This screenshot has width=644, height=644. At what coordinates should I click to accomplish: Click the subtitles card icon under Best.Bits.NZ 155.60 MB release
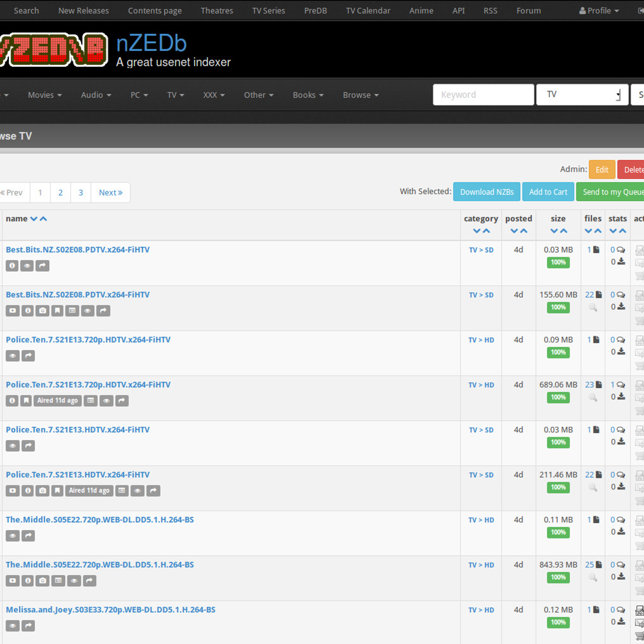coord(72,311)
